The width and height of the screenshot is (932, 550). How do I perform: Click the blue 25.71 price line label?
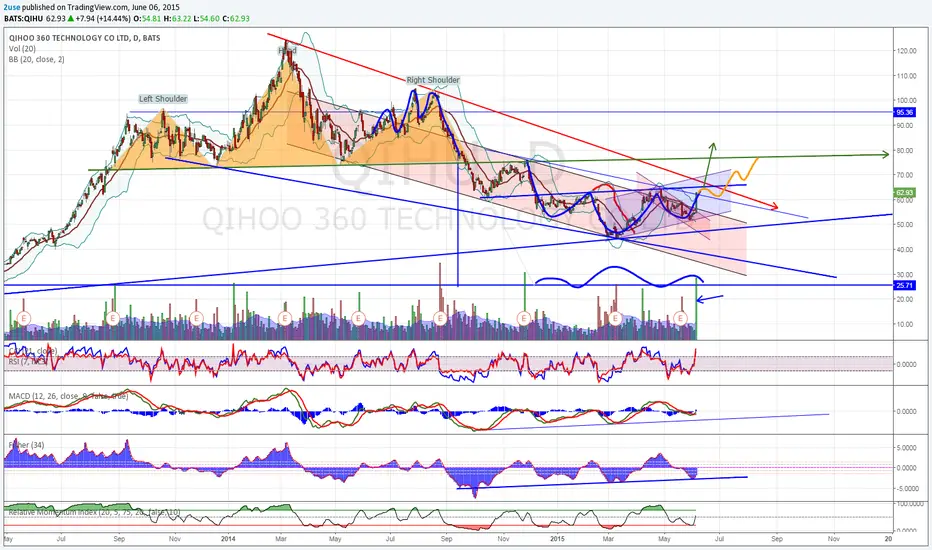tap(904, 285)
